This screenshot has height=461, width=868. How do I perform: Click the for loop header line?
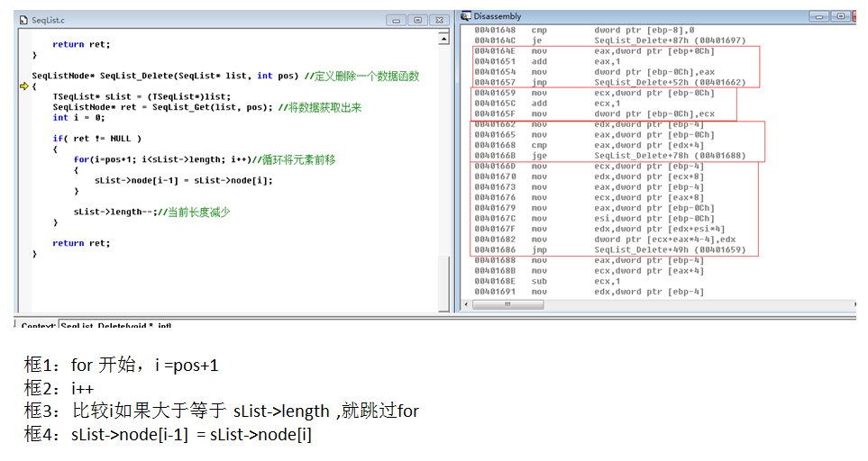tap(205, 159)
